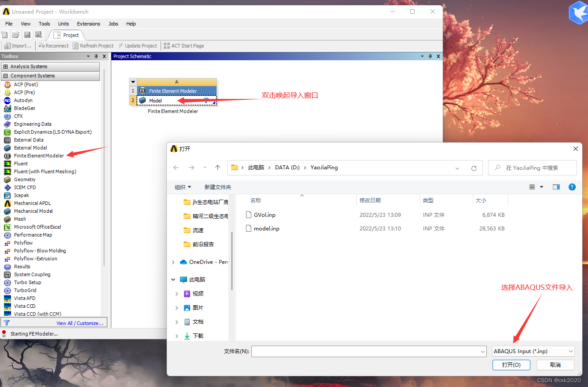The width and height of the screenshot is (588, 387).
Task: Collapse the 此电脑 tree node
Action: click(173, 280)
